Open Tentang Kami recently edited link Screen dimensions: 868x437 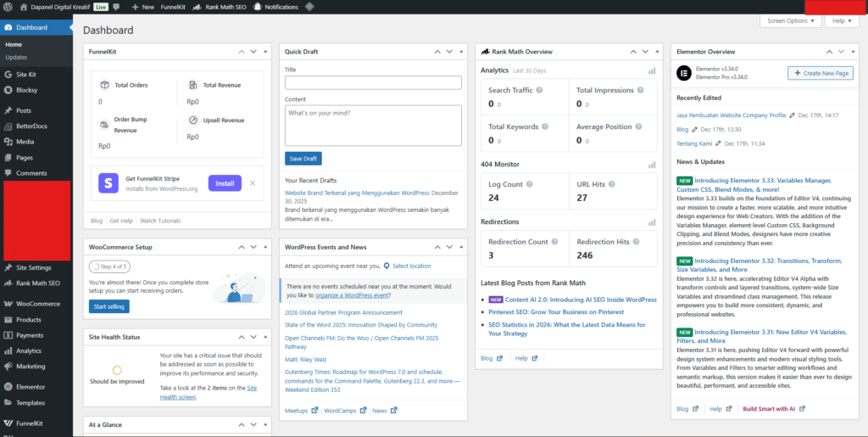coord(694,143)
